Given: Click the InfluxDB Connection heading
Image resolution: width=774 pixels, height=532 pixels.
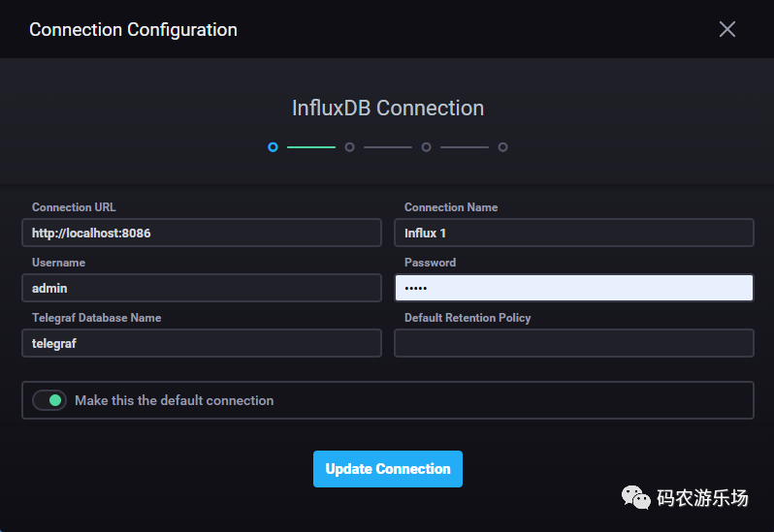Looking at the screenshot, I should (387, 108).
